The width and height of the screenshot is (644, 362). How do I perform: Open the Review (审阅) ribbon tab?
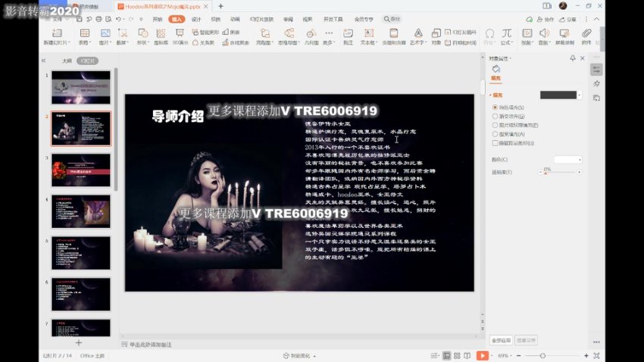pyautogui.click(x=289, y=19)
